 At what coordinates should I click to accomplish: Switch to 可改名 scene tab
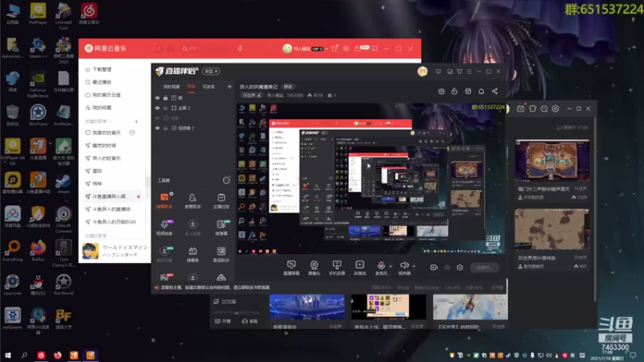click(x=208, y=87)
